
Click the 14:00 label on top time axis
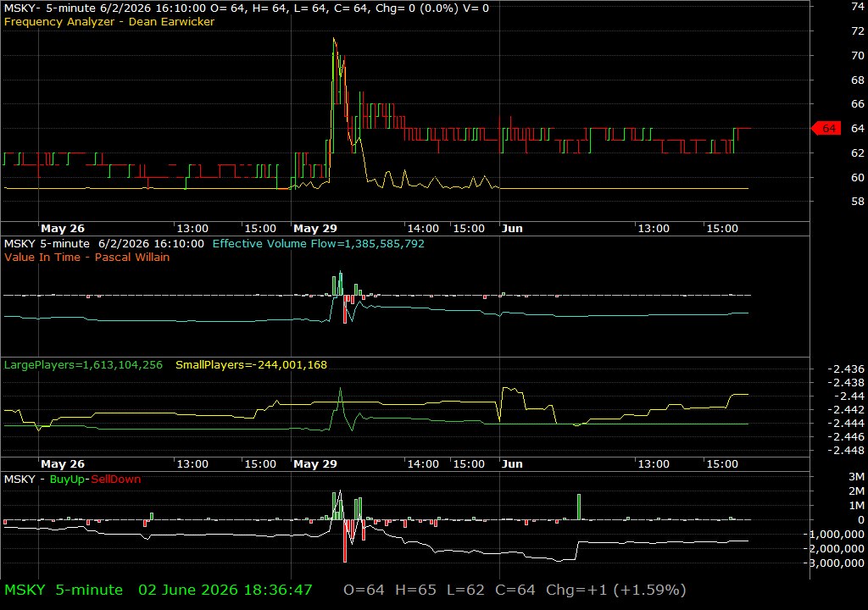point(423,228)
